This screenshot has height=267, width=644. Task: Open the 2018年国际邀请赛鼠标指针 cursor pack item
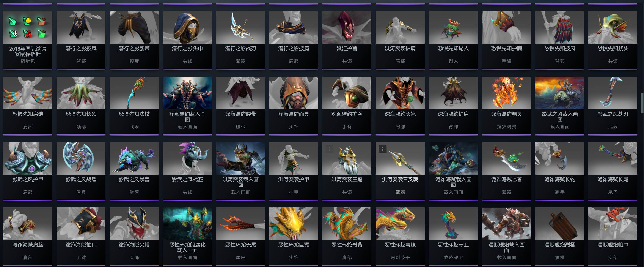[x=28, y=40]
